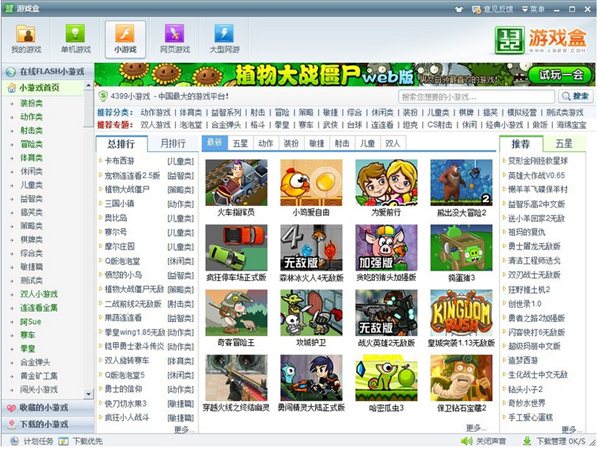Click the 小游戏 search input field
598x450 pixels.
[x=476, y=97]
